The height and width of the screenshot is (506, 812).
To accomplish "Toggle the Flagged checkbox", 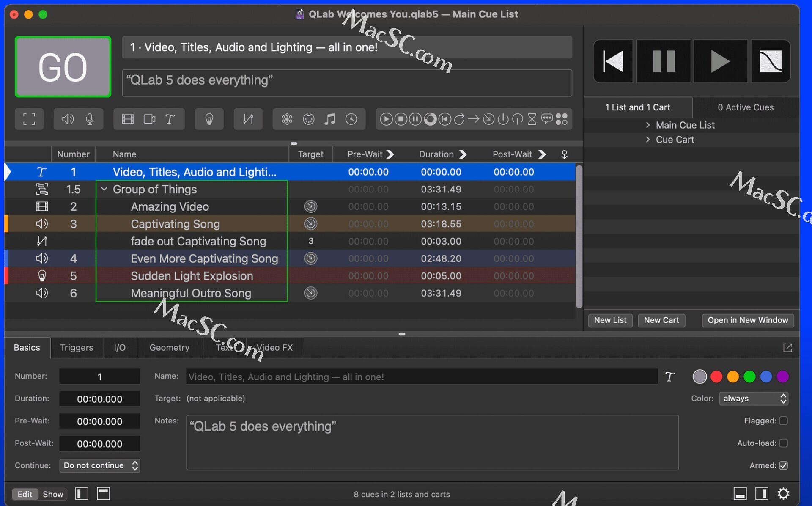I will pyautogui.click(x=783, y=421).
